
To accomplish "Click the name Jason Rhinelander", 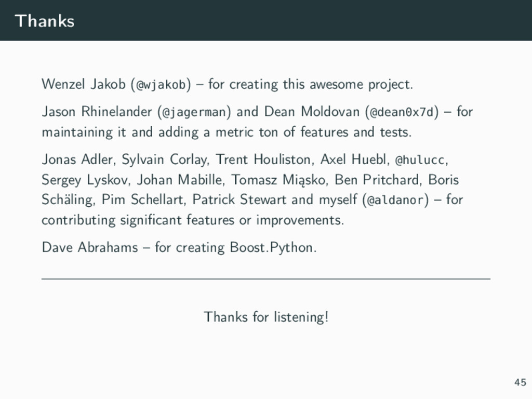I will click(x=97, y=111).
